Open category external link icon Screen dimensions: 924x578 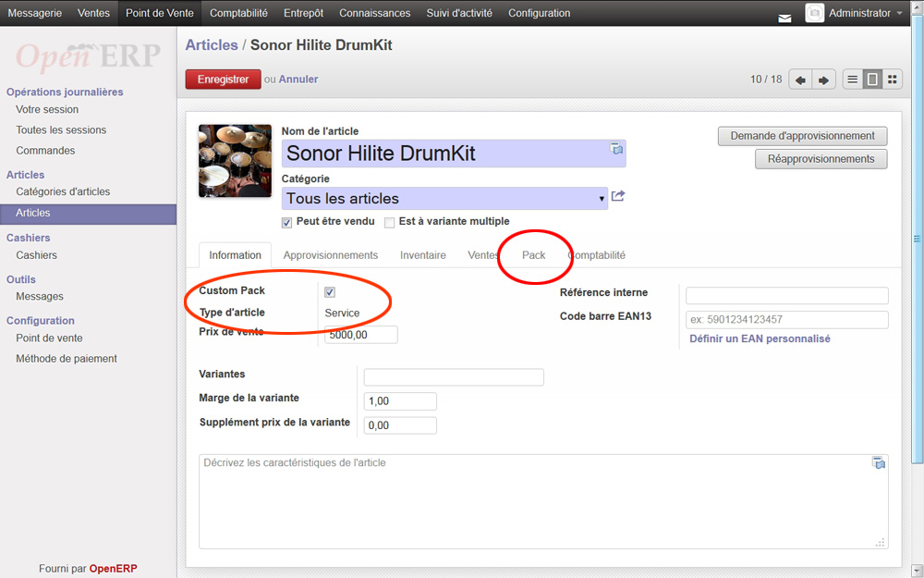pyautogui.click(x=617, y=196)
